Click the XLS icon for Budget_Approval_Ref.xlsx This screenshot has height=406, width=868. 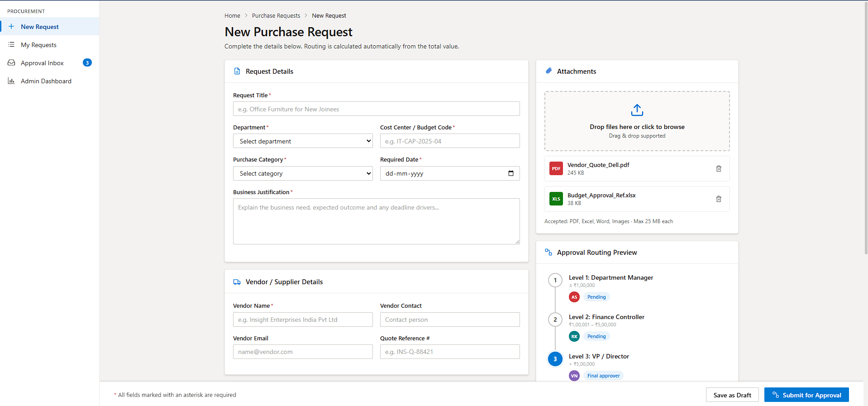click(556, 199)
